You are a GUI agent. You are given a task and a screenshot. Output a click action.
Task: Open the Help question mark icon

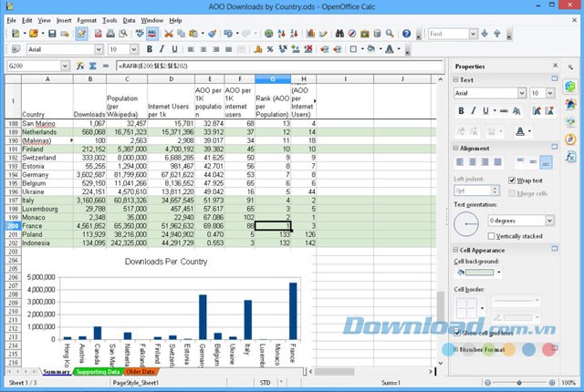coord(406,34)
